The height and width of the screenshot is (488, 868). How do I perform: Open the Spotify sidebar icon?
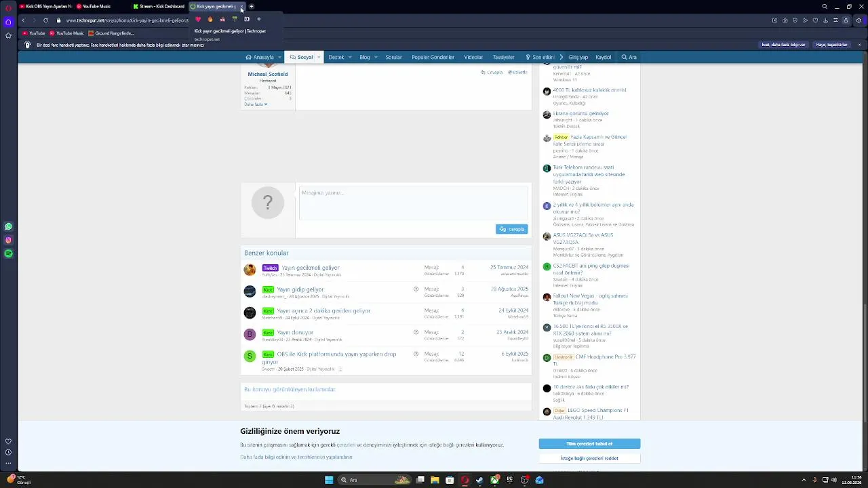[x=8, y=253]
